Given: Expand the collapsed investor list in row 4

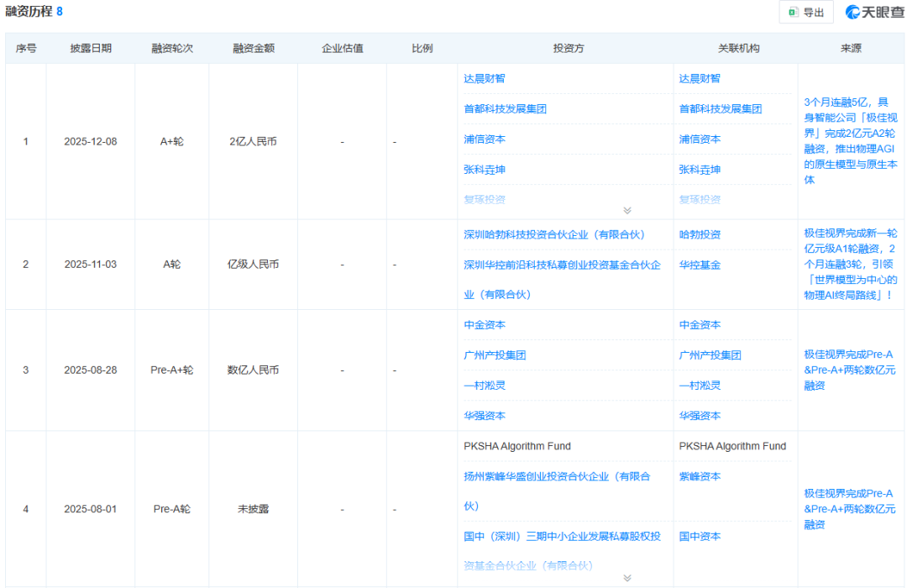Looking at the screenshot, I should [626, 577].
